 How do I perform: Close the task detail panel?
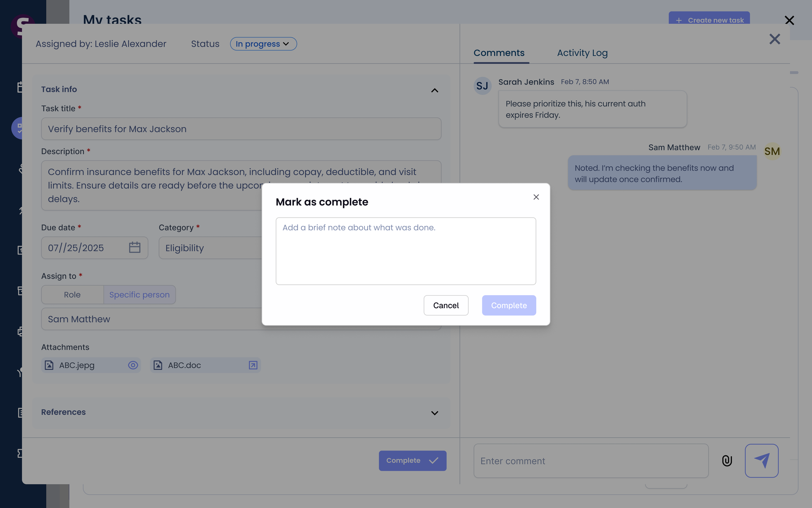(x=775, y=39)
